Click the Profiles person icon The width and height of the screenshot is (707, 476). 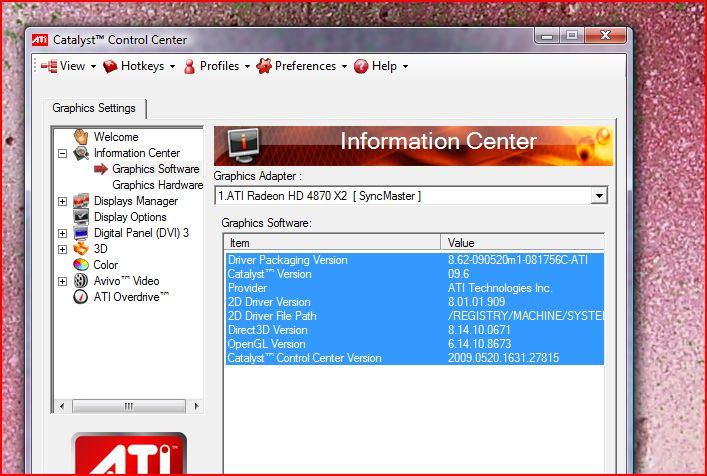[x=190, y=66]
